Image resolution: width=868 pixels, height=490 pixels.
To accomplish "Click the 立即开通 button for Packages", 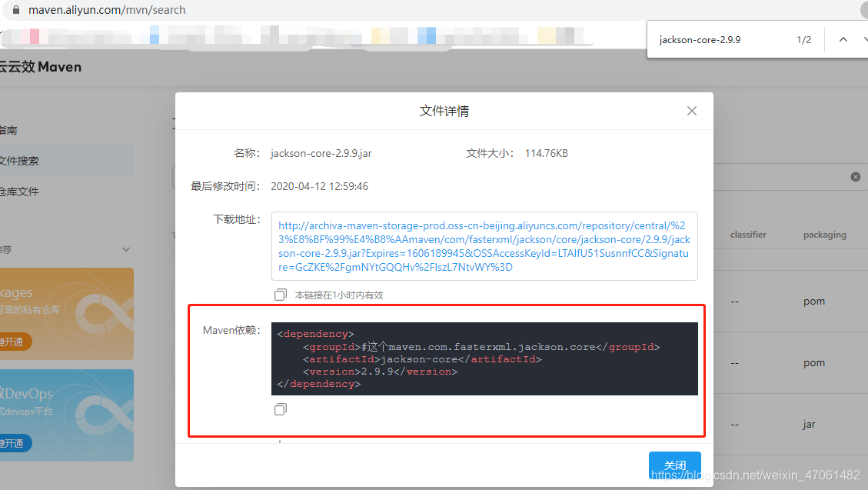I will coord(15,341).
